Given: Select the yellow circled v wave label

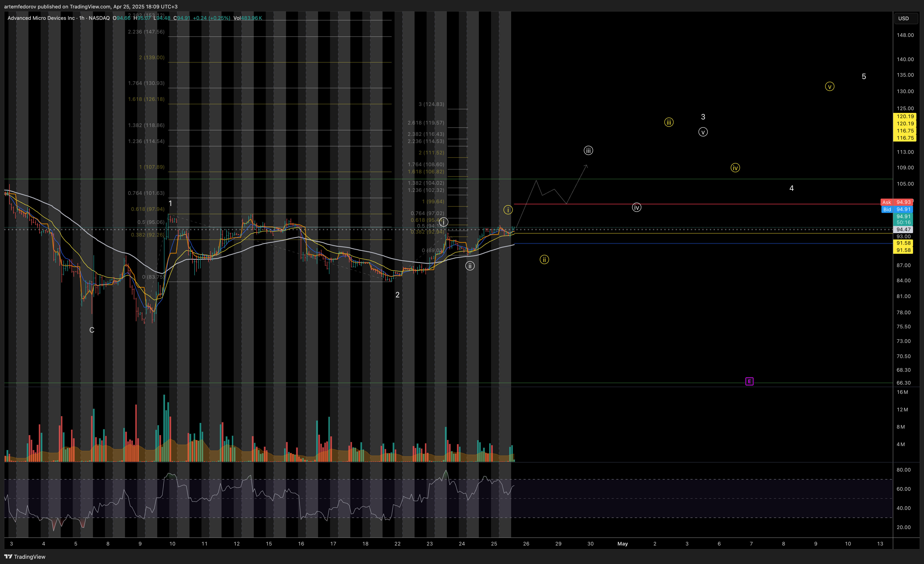Looking at the screenshot, I should tap(830, 87).
